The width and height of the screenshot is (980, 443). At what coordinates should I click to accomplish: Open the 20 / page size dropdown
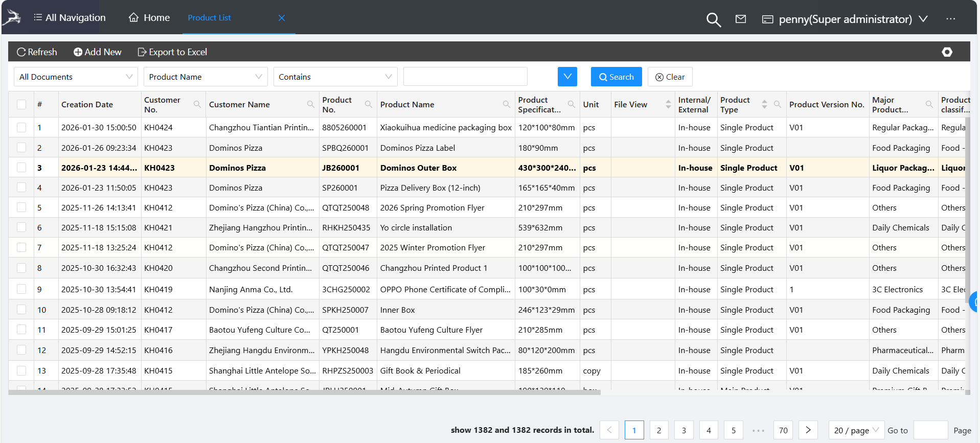click(856, 430)
